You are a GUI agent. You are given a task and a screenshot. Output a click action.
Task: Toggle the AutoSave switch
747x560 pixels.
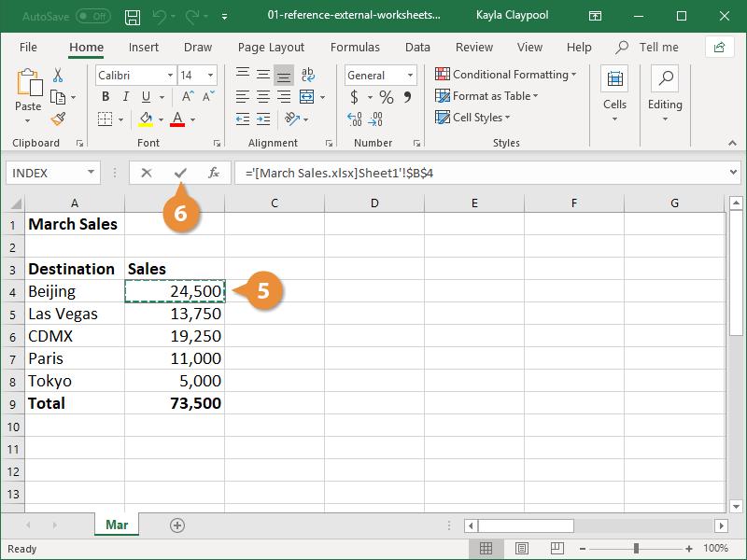(x=92, y=17)
